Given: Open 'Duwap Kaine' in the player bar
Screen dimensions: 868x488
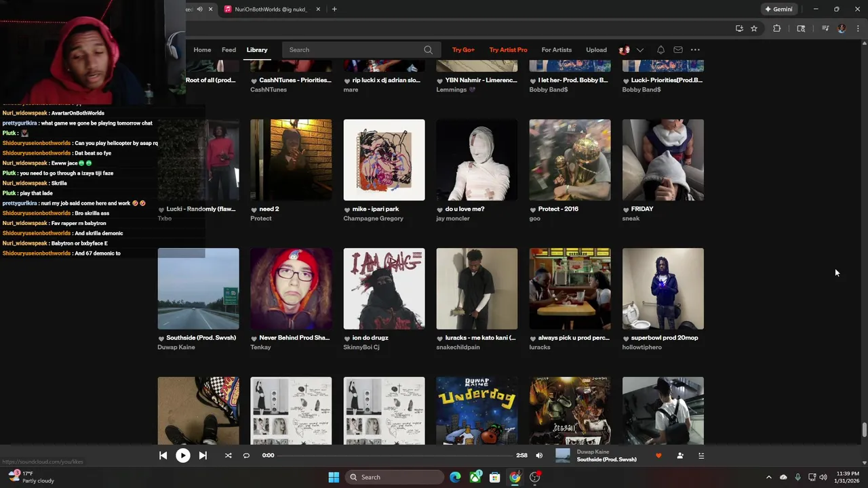Looking at the screenshot, I should 593,451.
